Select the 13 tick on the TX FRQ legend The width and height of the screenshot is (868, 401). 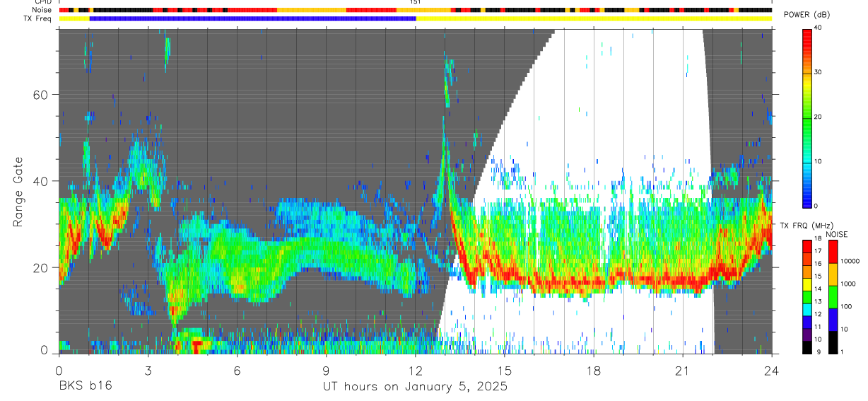[x=816, y=302]
